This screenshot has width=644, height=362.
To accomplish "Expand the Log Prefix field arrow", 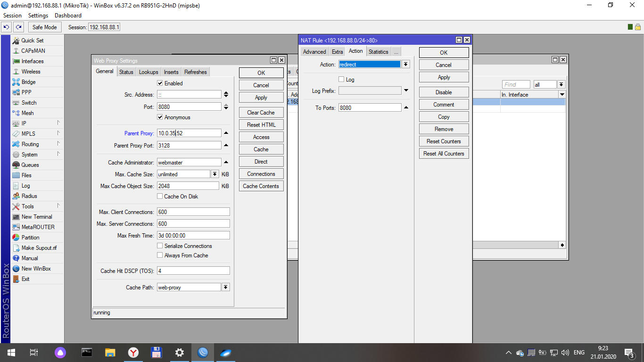I will coord(406,90).
